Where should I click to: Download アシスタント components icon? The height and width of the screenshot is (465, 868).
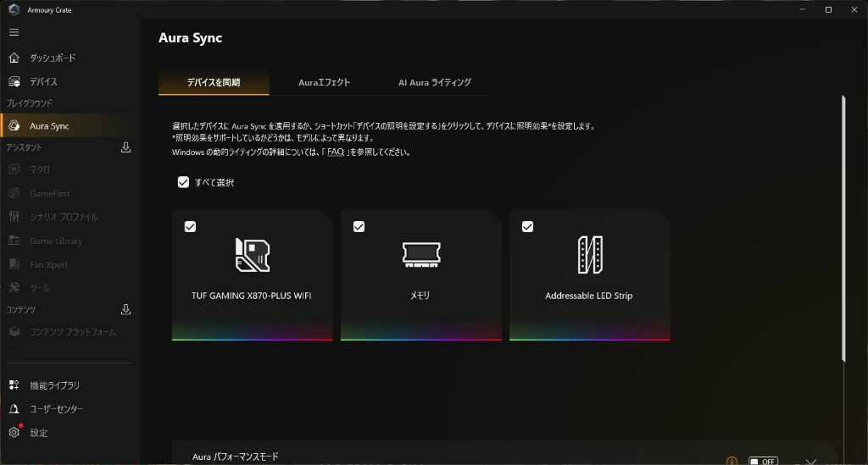click(x=125, y=147)
